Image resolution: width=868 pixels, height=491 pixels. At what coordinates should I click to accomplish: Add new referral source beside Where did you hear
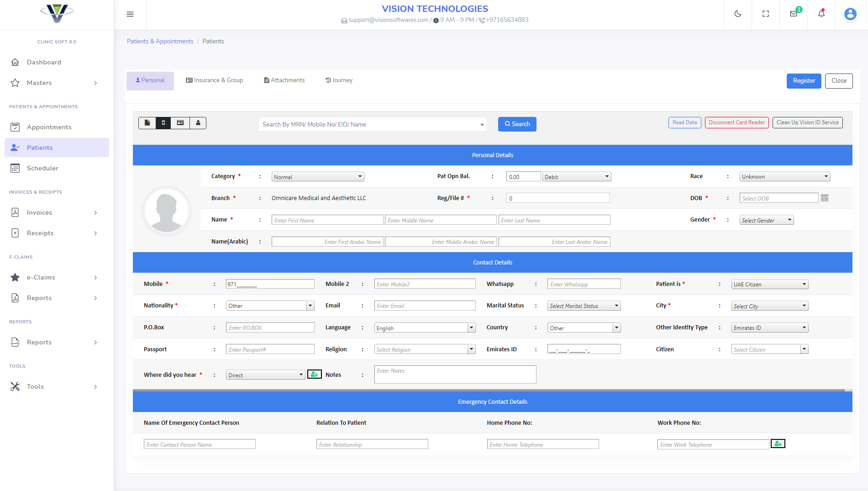point(314,374)
